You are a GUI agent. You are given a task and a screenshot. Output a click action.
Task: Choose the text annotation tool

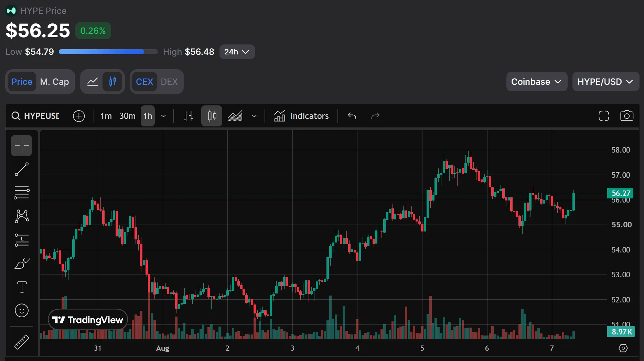(x=22, y=287)
